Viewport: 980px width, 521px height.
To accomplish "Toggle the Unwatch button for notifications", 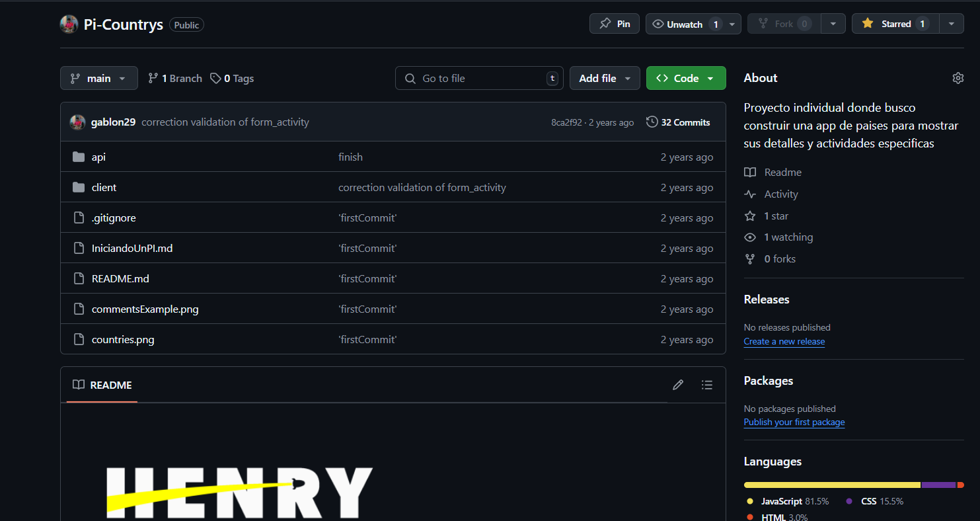I will tap(685, 24).
